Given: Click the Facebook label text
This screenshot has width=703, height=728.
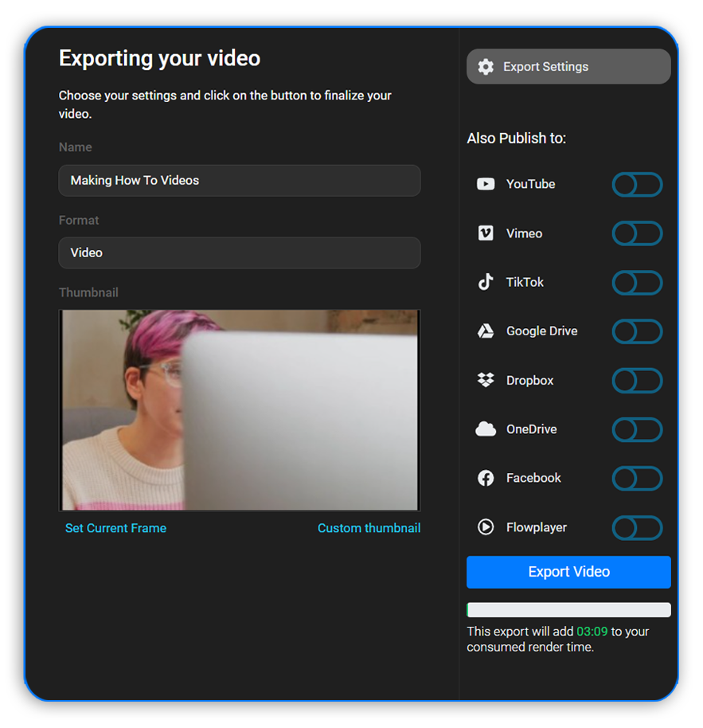Looking at the screenshot, I should click(x=533, y=478).
